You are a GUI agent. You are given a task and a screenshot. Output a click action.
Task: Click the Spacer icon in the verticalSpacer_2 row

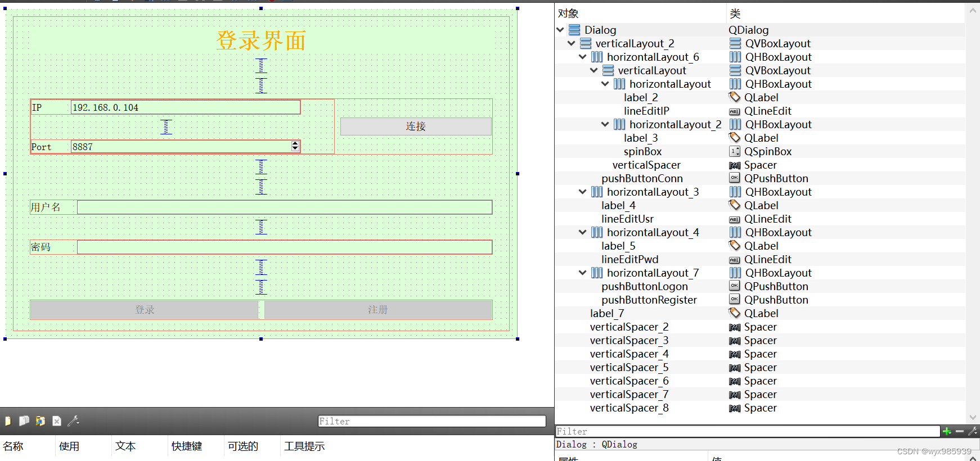[735, 327]
